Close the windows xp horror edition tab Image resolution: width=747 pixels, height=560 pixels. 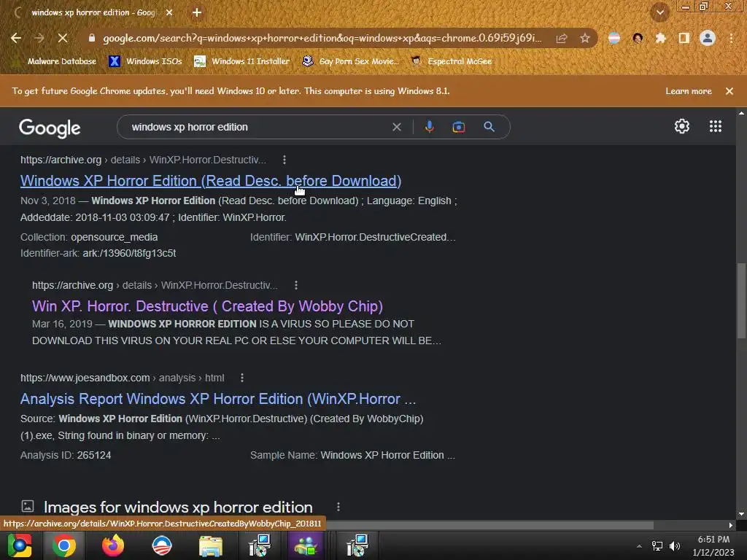pos(169,12)
